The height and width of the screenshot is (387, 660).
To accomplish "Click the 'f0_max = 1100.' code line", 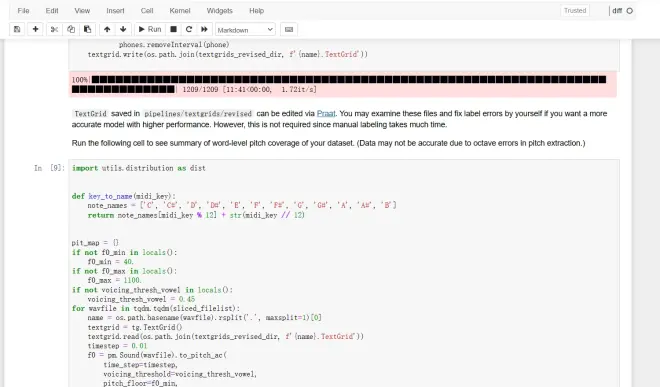I will 114,280.
